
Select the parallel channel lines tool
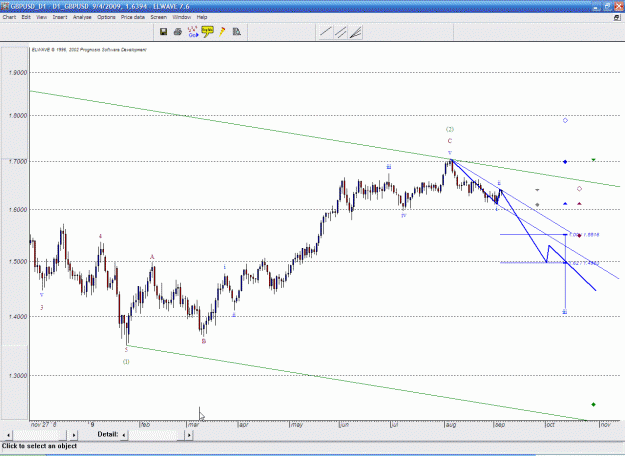click(340, 32)
